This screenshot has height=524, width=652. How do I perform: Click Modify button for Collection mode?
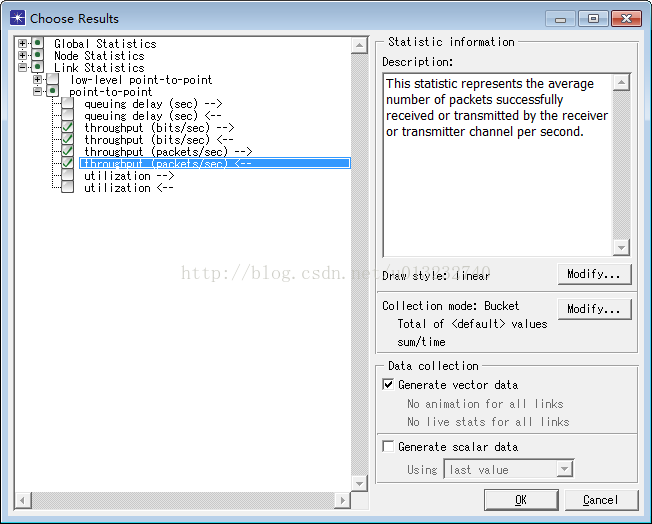click(x=594, y=309)
